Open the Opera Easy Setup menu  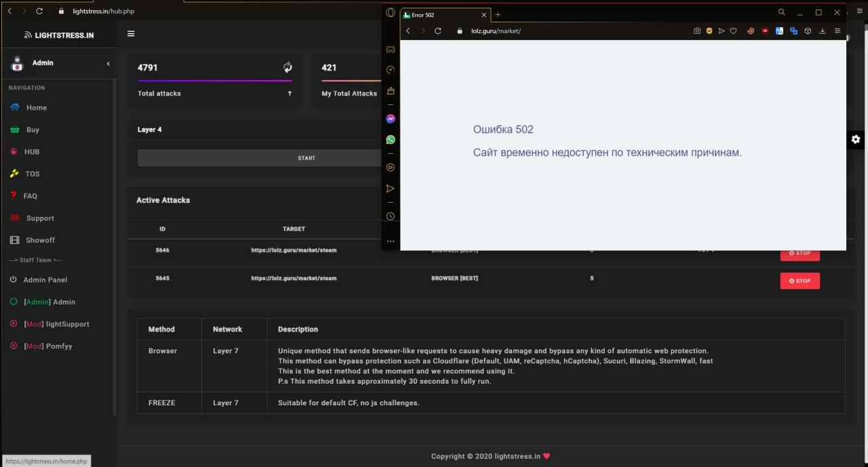coord(837,31)
